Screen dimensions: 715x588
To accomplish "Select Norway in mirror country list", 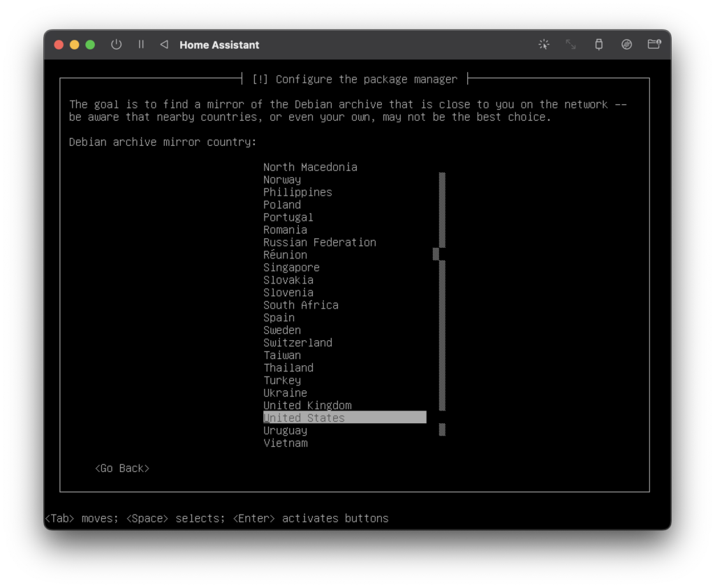I will [x=282, y=179].
